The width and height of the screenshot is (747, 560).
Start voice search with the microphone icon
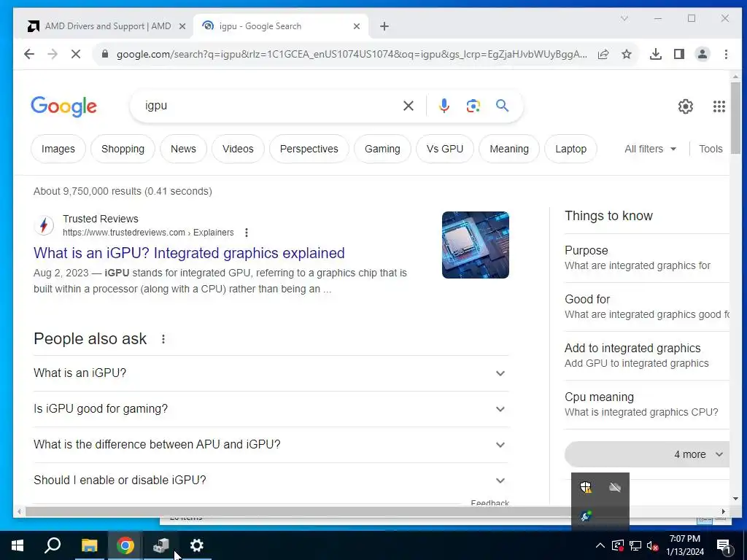444,106
